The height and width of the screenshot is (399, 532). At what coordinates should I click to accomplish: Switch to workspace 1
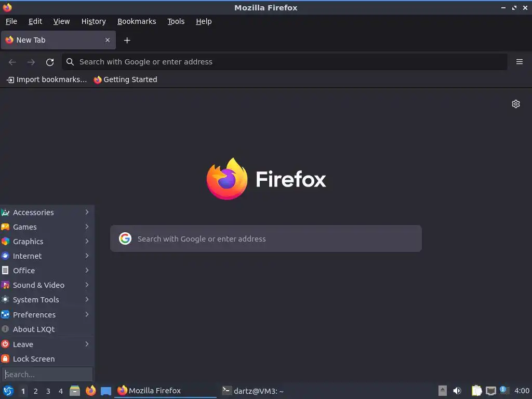point(23,391)
